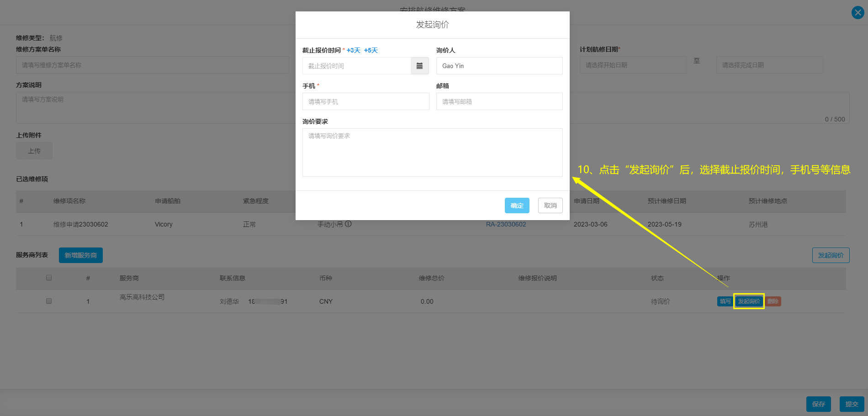868x416 pixels.
Task: Click the 0.00 repair total cell
Action: point(427,301)
